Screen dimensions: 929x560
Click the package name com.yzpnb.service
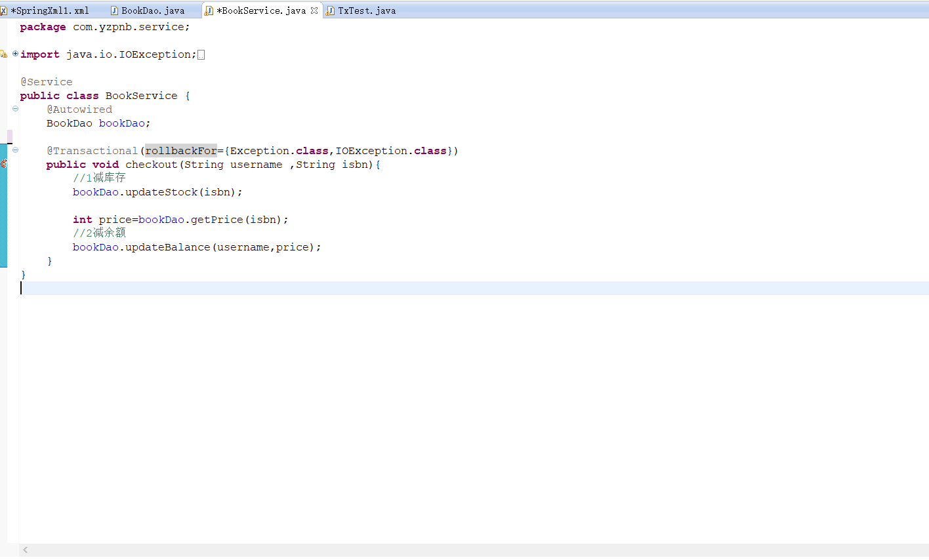[x=129, y=27]
